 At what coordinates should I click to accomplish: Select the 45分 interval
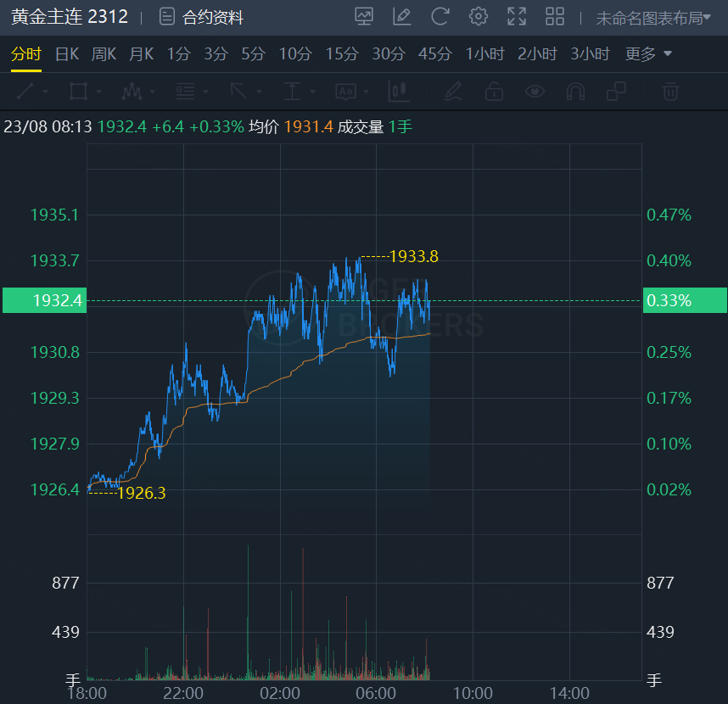435,53
